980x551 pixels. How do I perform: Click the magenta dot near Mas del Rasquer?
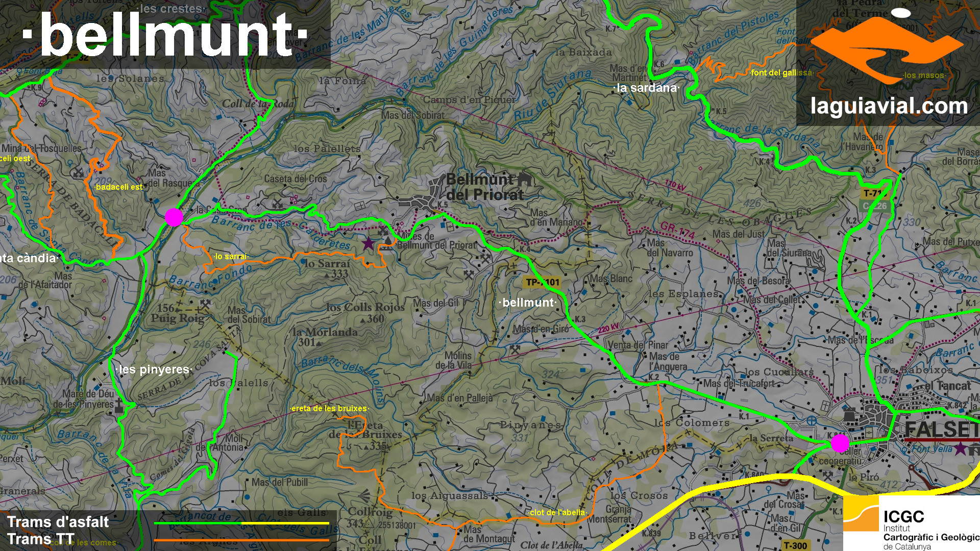174,217
